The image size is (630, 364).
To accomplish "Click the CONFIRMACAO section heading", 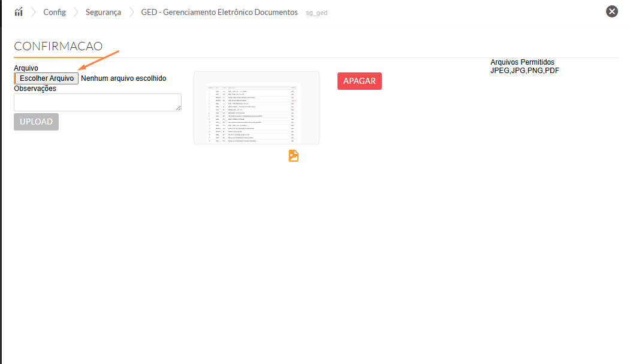I will (58, 46).
